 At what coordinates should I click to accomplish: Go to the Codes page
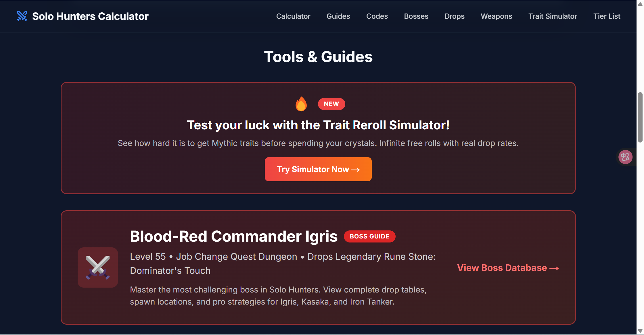[x=377, y=16]
